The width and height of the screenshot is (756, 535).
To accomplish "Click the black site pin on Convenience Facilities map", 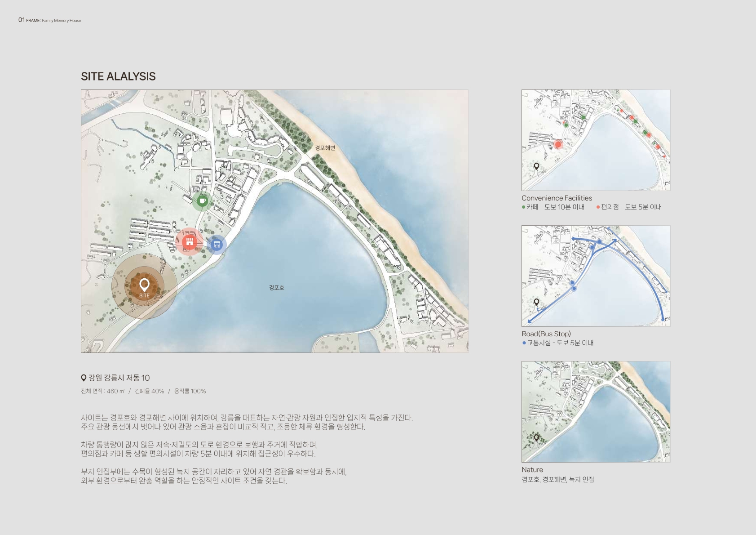I will click(536, 166).
